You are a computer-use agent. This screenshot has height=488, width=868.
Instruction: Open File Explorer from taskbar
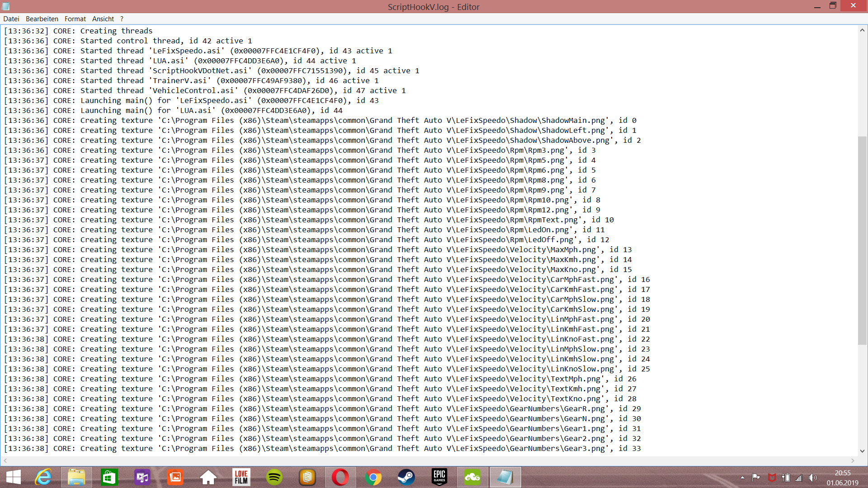76,477
